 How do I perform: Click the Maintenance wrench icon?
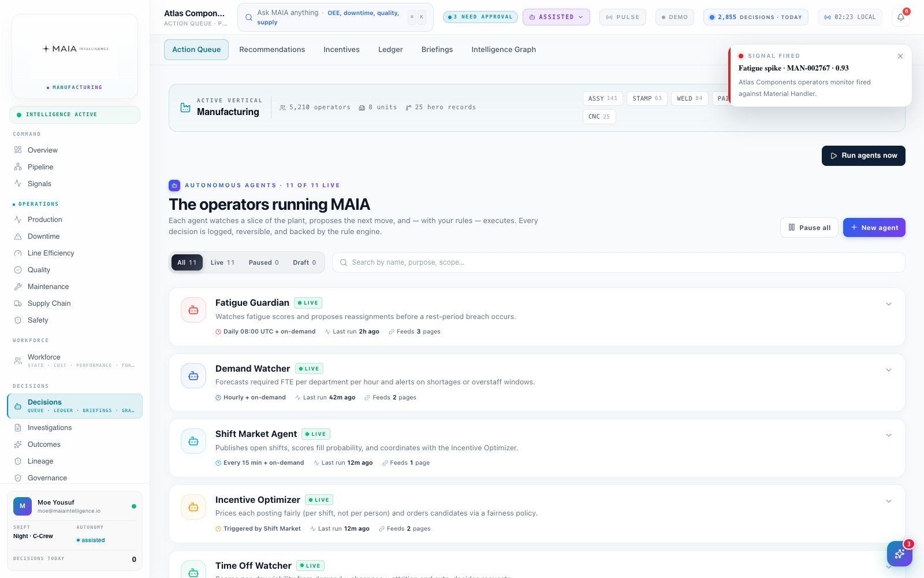click(x=18, y=287)
